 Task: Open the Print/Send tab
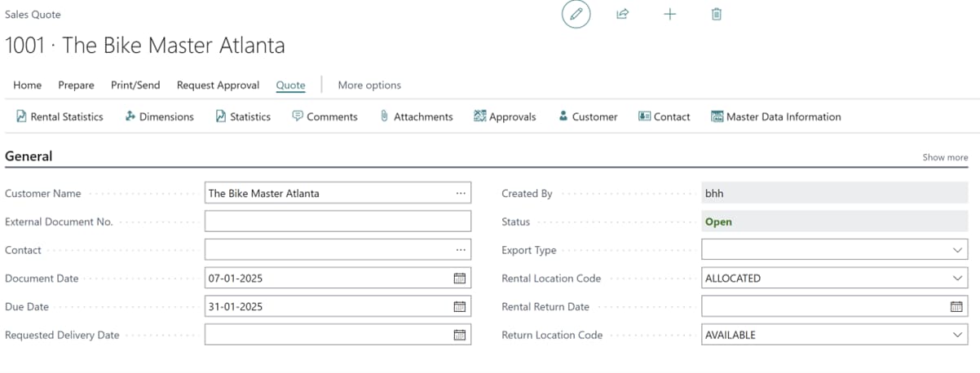tap(135, 85)
